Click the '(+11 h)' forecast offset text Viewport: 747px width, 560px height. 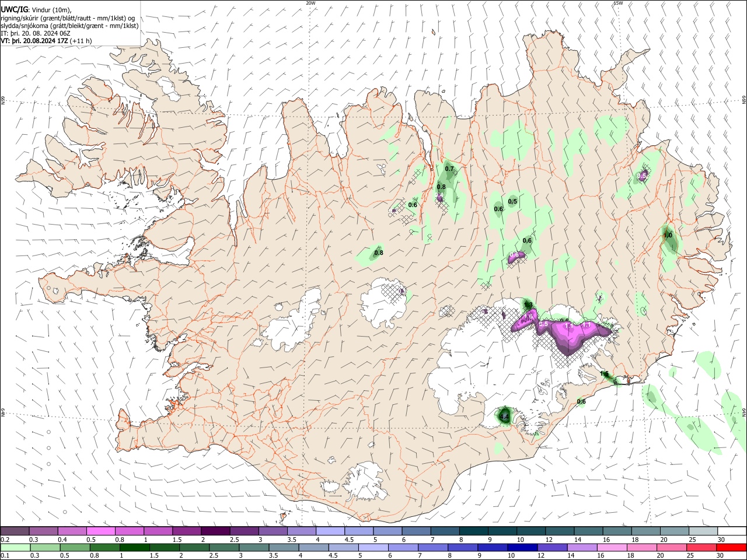click(x=81, y=41)
